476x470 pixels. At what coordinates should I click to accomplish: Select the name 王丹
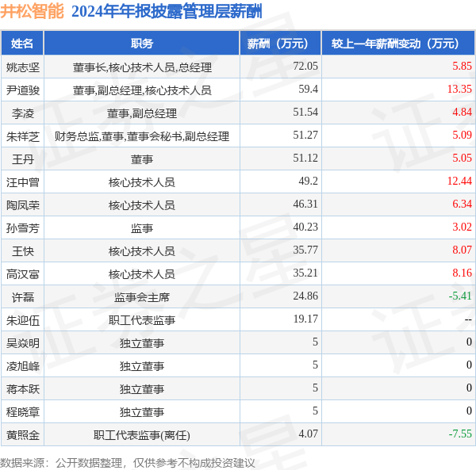point(23,159)
